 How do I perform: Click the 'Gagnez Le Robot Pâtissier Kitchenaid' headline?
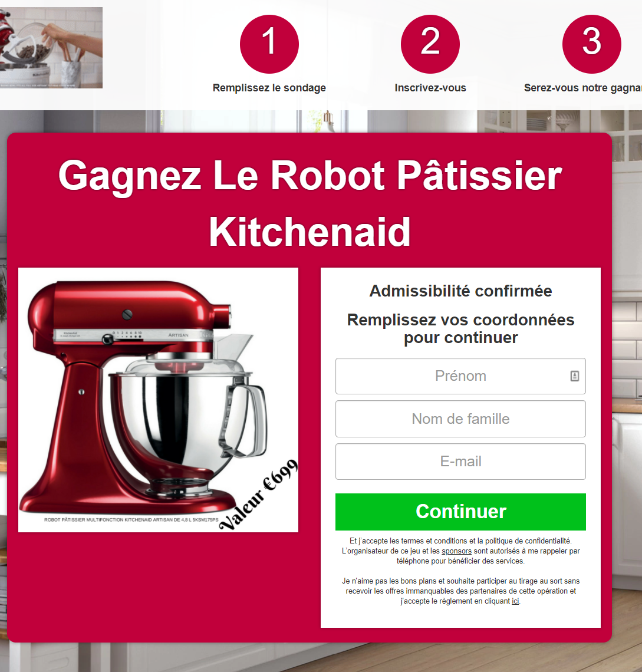(x=310, y=203)
